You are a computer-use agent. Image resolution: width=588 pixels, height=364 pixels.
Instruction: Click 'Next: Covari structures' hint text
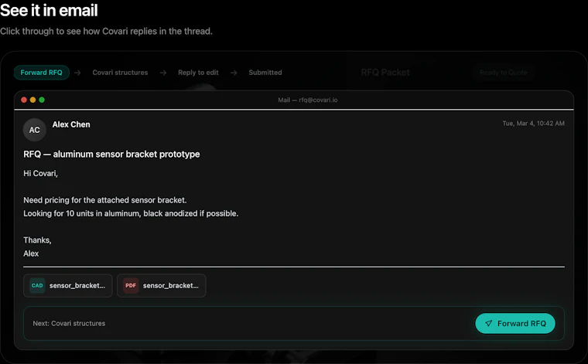pyautogui.click(x=69, y=323)
